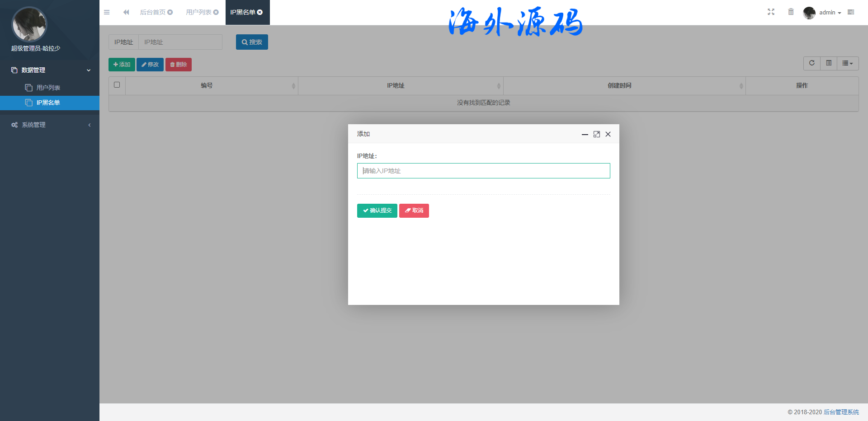Maximize the 添加 dialog window
The height and width of the screenshot is (421, 868).
(596, 134)
